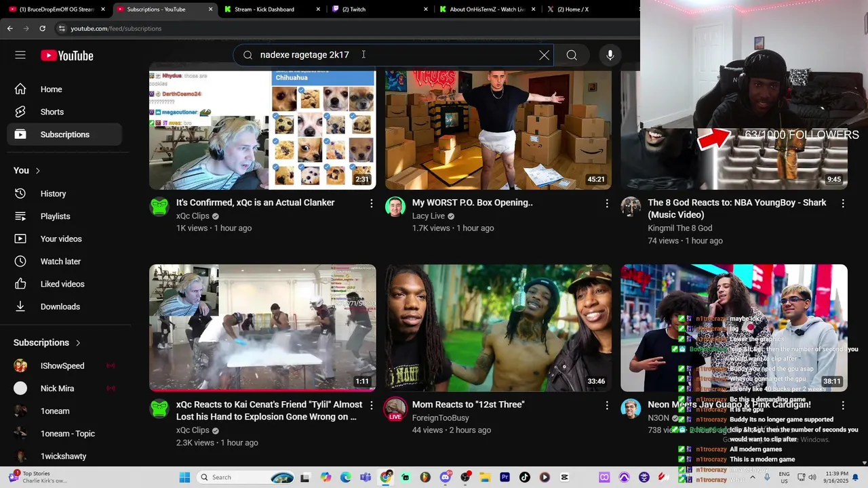Open options for "My WORST P.O. Box Opening"
868x488 pixels.
[607, 203]
